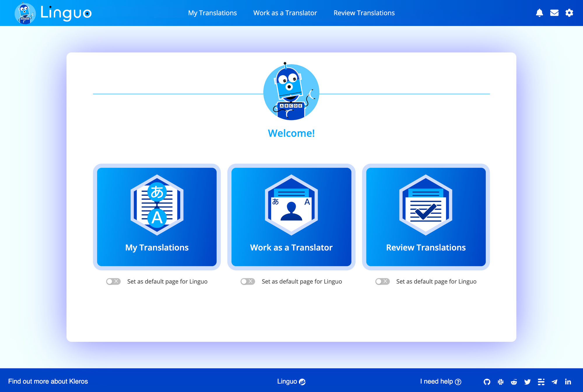Toggle Work as a Translator default page
Screen dimensions: 583x392
pos(248,281)
